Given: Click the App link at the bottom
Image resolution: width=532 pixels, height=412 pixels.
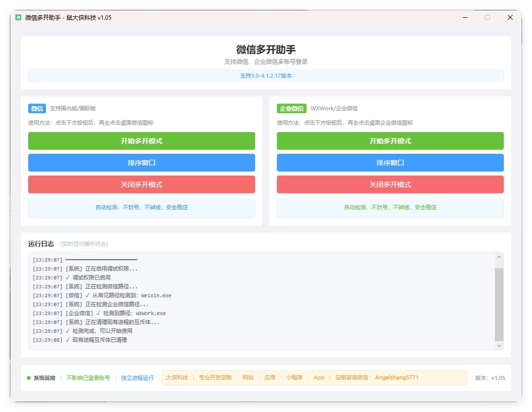Looking at the screenshot, I should 319,377.
